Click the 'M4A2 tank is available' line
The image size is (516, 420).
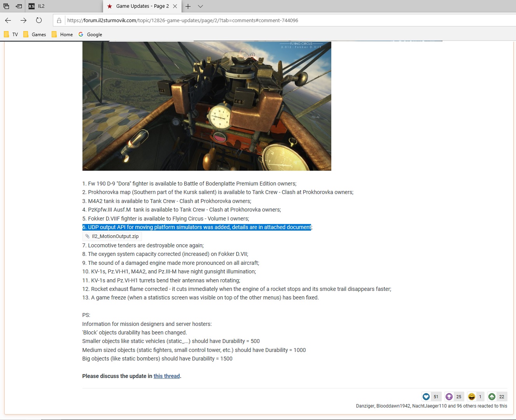167,201
